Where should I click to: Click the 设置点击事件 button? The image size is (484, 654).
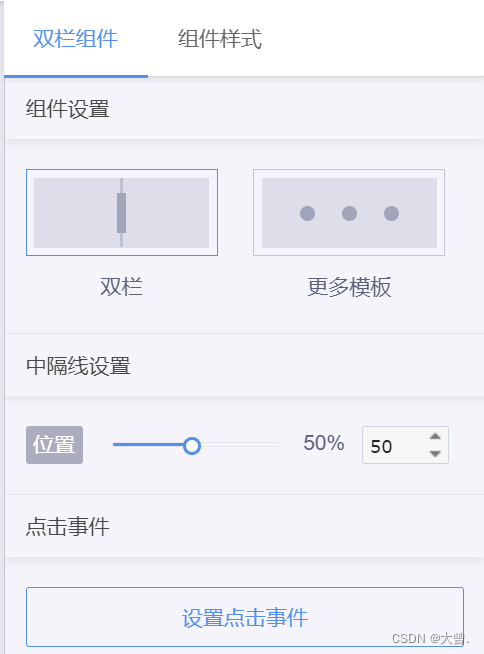(x=245, y=617)
